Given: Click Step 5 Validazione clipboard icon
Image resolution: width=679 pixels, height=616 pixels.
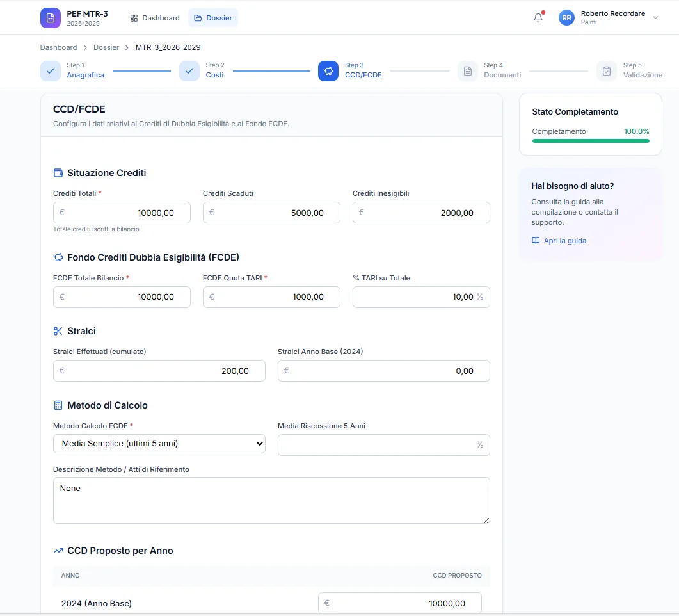Looking at the screenshot, I should [607, 71].
